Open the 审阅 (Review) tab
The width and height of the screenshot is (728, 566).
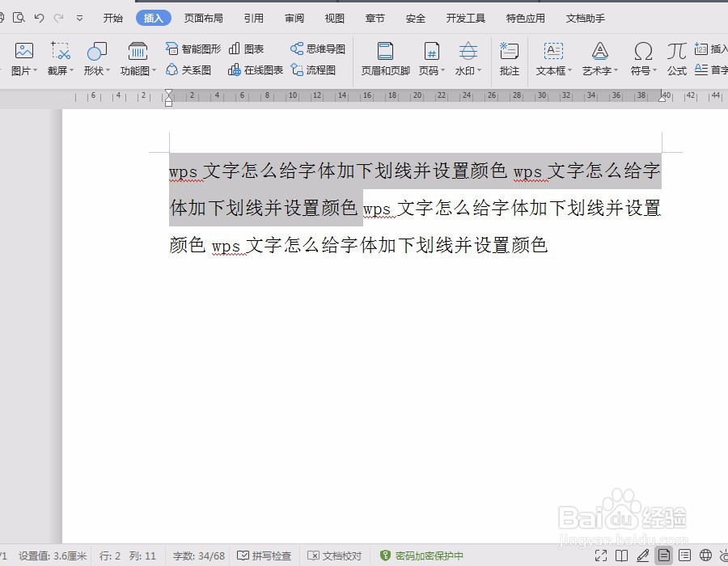tap(294, 18)
